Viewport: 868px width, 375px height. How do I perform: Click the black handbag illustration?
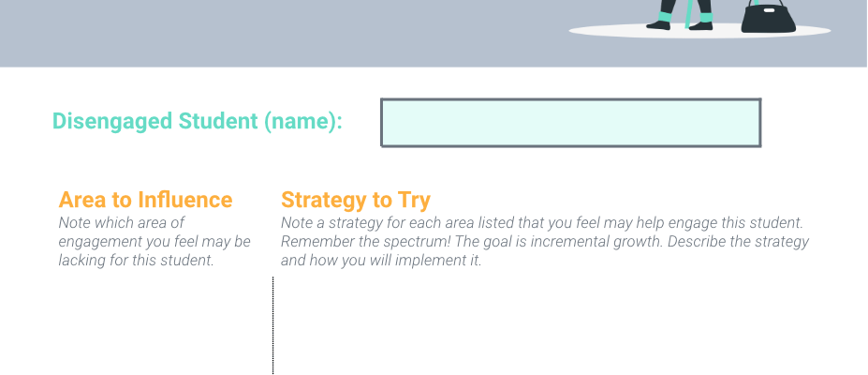(x=768, y=17)
